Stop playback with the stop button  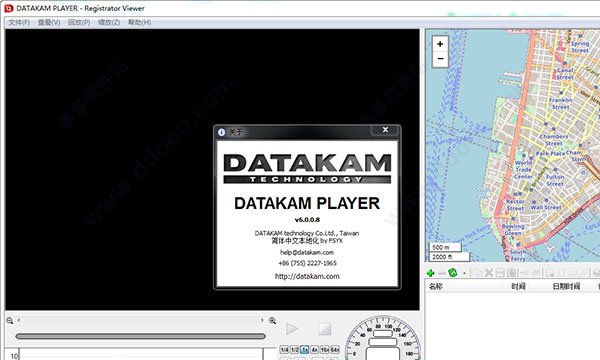(324, 329)
